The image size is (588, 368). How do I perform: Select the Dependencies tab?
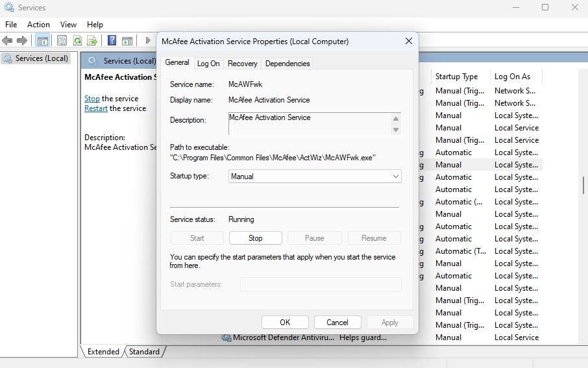tap(288, 63)
